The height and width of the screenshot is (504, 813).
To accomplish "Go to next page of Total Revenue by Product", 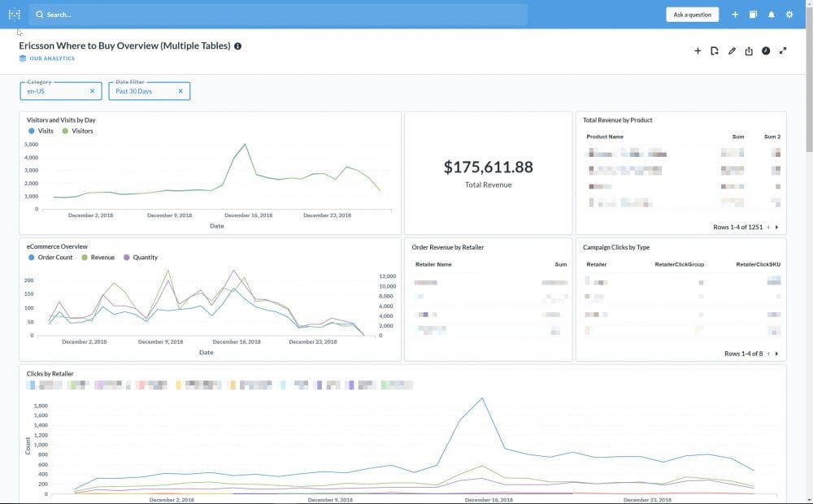I will point(777,228).
